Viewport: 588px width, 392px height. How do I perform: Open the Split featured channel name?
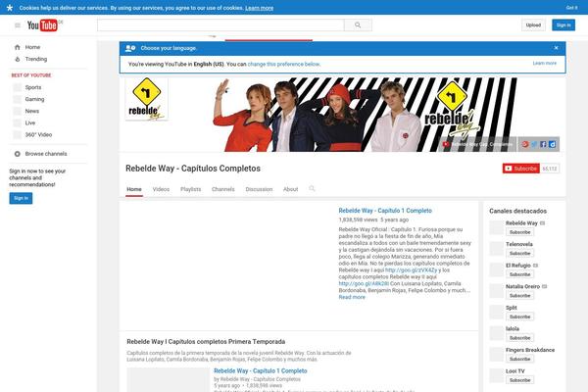(x=512, y=308)
